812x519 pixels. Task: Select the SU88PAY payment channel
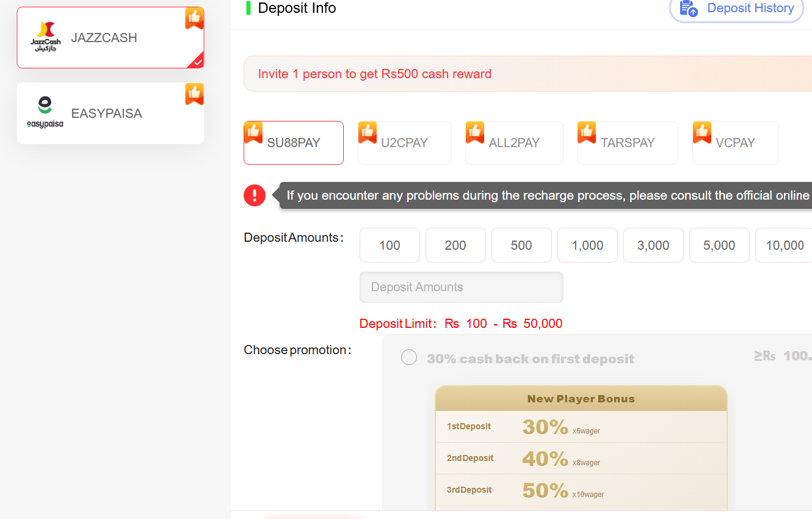294,143
